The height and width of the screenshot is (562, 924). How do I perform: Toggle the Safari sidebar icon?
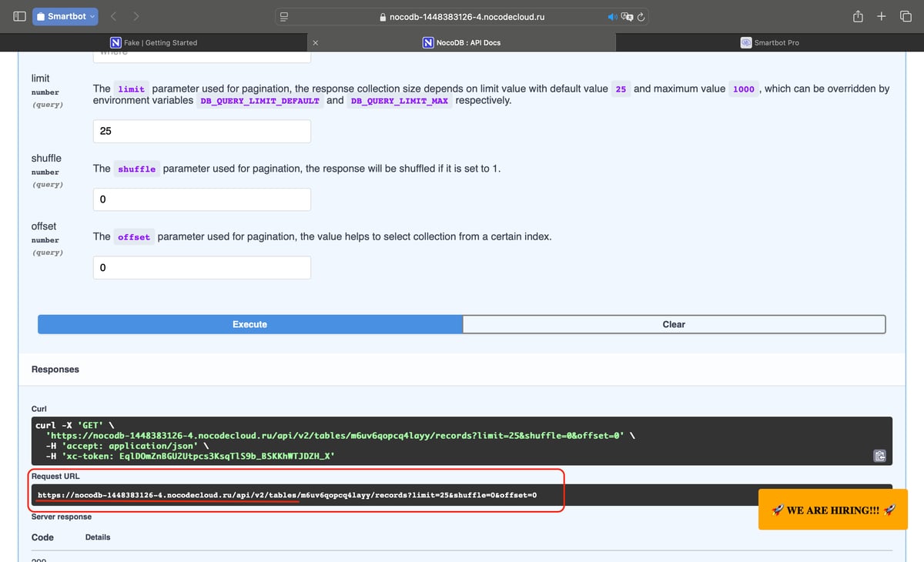[19, 16]
